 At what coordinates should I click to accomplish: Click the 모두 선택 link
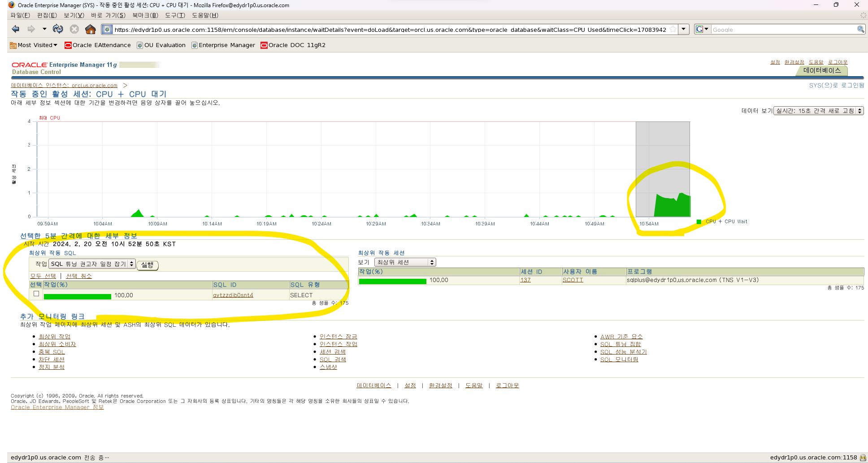tap(43, 276)
